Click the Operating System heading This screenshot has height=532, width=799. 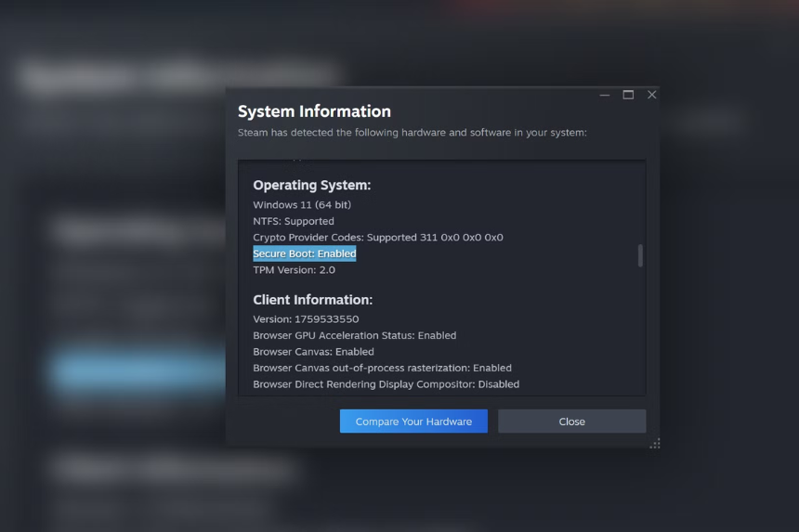coord(311,186)
